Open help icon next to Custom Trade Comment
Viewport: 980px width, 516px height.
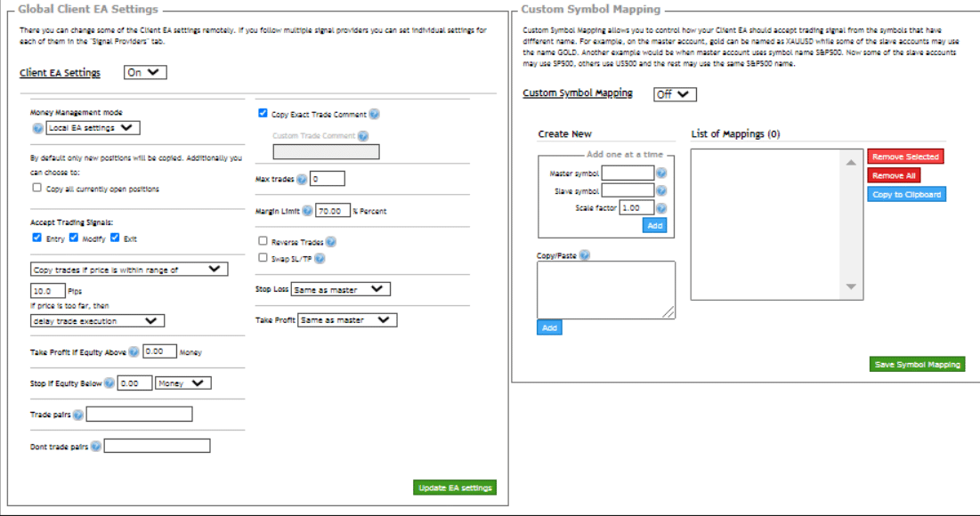pos(363,135)
